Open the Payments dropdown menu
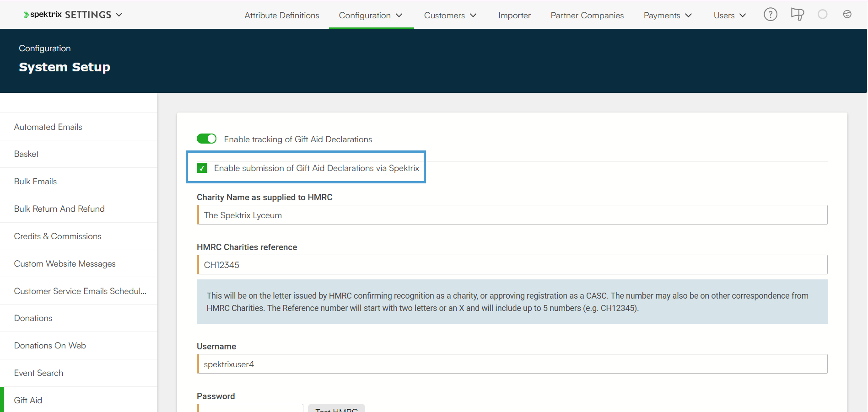Image resolution: width=868 pixels, height=412 pixels. (x=668, y=16)
